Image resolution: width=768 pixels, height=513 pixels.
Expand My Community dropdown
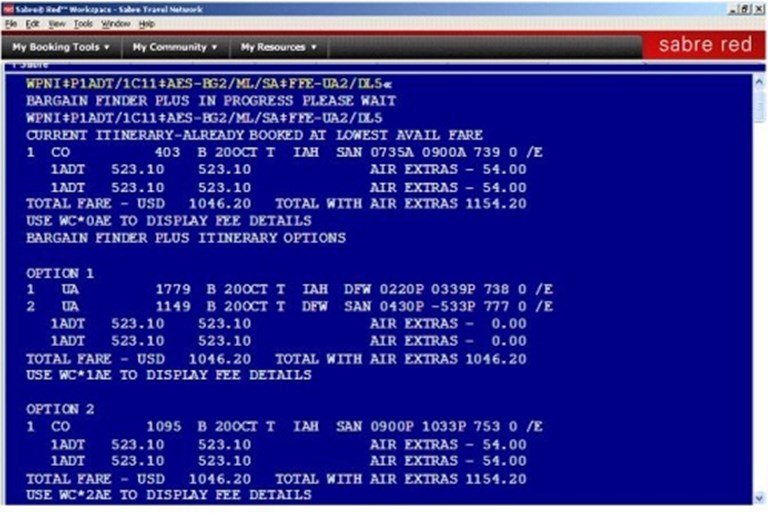pos(174,47)
